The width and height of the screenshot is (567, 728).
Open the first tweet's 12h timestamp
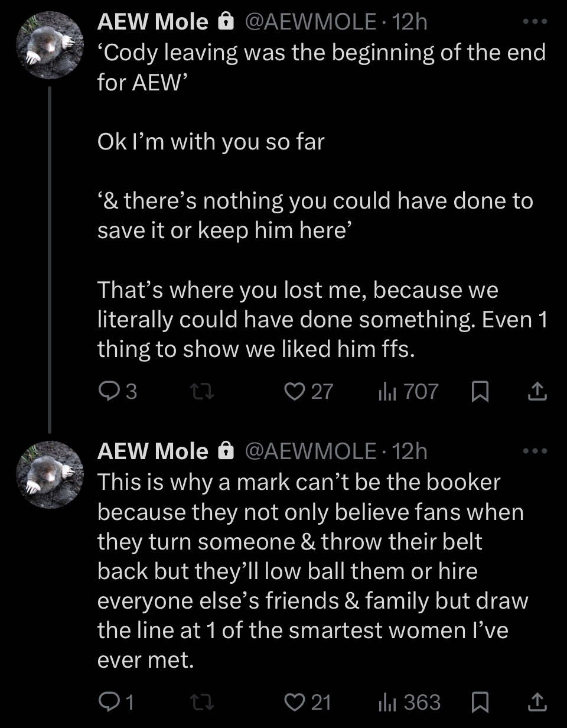(x=409, y=22)
